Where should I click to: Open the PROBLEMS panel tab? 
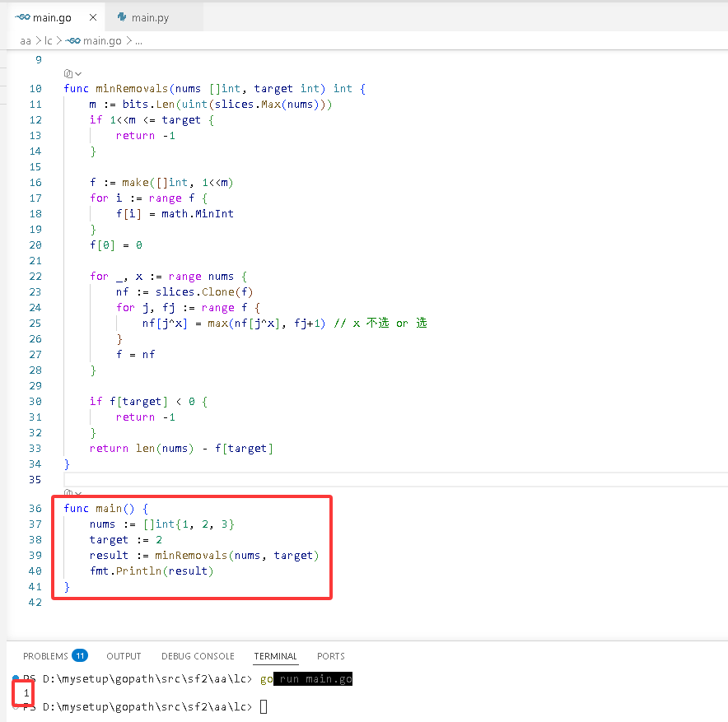(45, 655)
